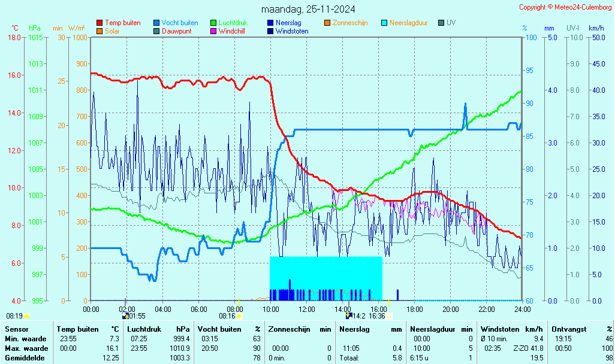615x364 pixels.
Task: Click the blue Vocht buiten legend square
Action: 156,23
